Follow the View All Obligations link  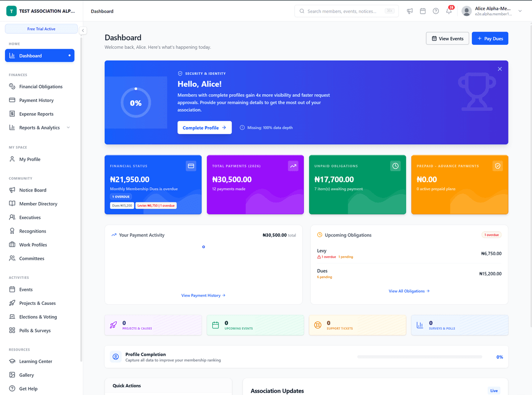point(409,291)
